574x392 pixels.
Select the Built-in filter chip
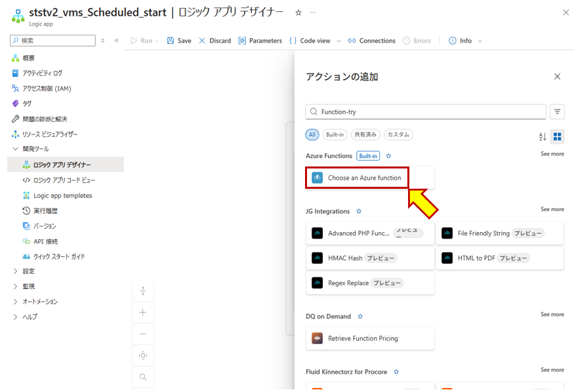tap(335, 134)
